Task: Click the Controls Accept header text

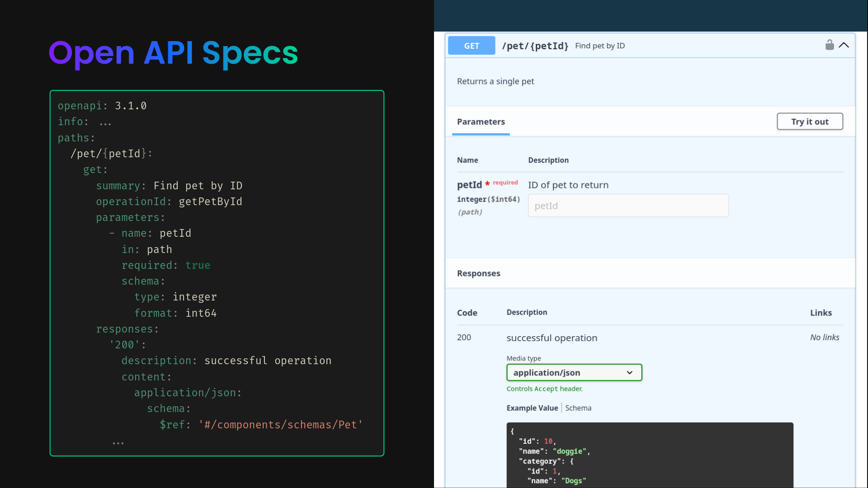Action: click(x=544, y=389)
